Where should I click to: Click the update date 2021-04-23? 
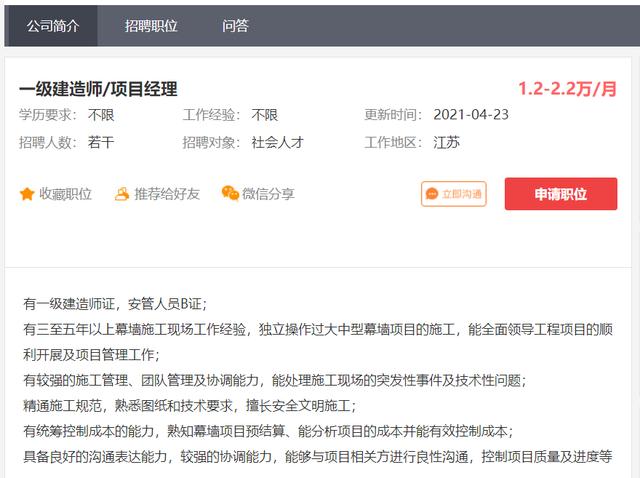(x=471, y=115)
